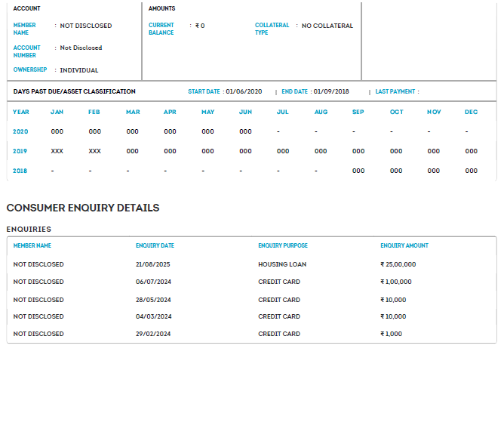Click the ₹ 1,00,000 enquiry amount
Image resolution: width=504 pixels, height=444 pixels.
point(396,282)
